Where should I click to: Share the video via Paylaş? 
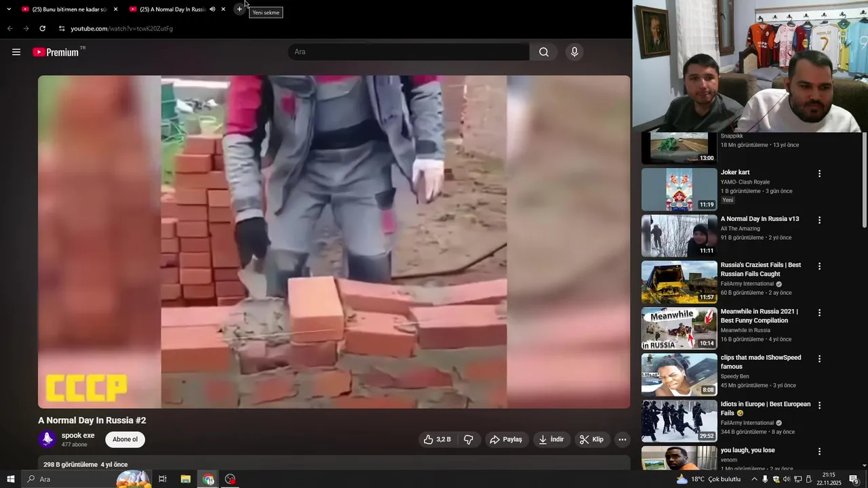[x=506, y=439]
